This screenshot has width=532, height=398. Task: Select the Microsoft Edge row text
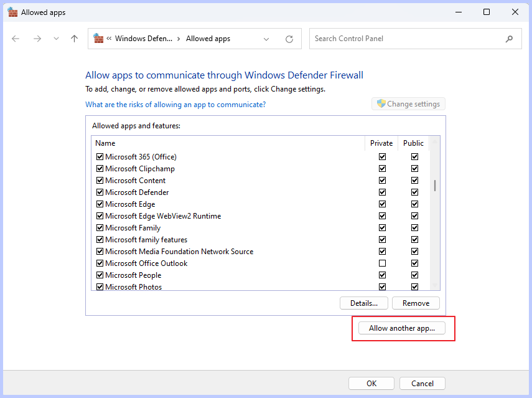130,204
